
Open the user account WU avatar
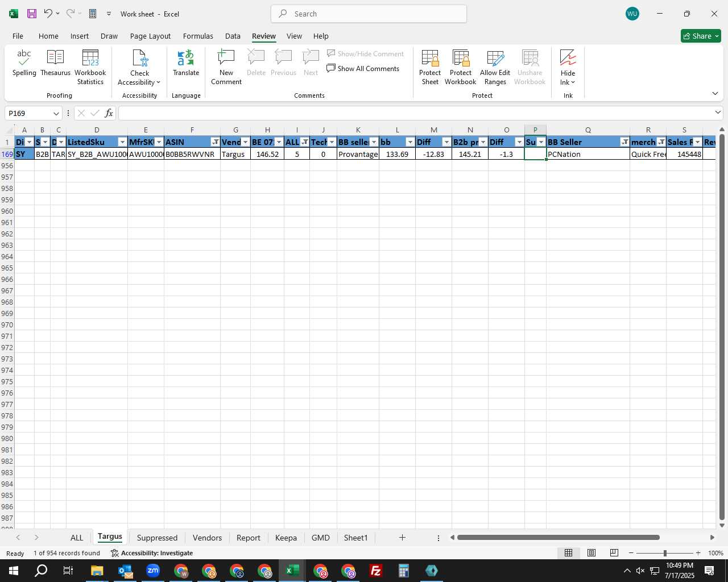click(632, 14)
